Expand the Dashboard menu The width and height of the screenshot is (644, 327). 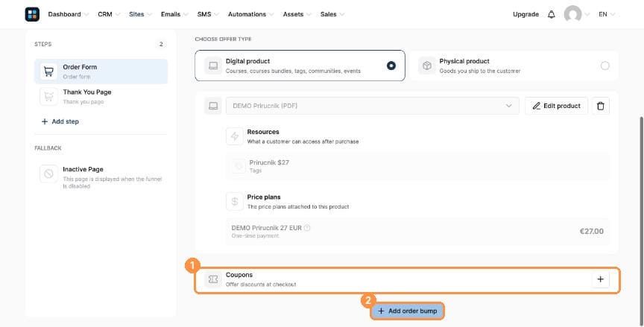pos(68,14)
